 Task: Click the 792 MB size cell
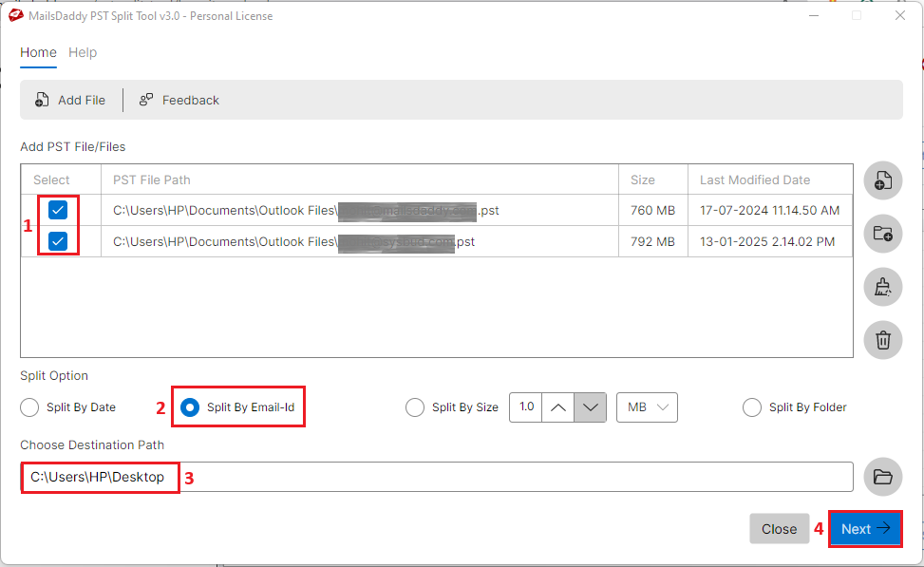pyautogui.click(x=652, y=241)
